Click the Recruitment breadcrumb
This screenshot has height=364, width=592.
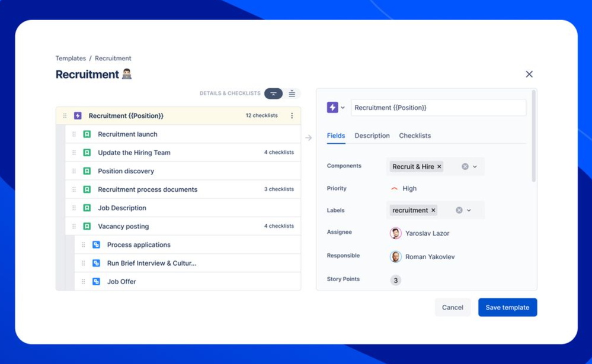(x=113, y=59)
